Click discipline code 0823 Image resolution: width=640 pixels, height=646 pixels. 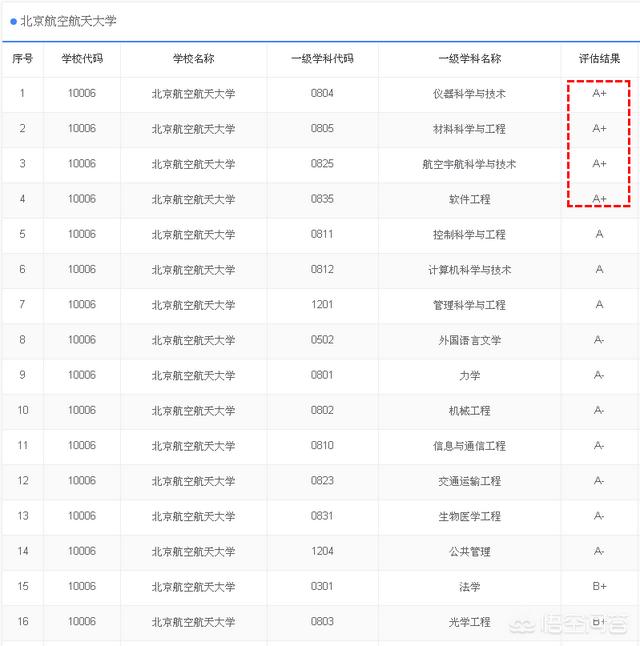(x=322, y=481)
